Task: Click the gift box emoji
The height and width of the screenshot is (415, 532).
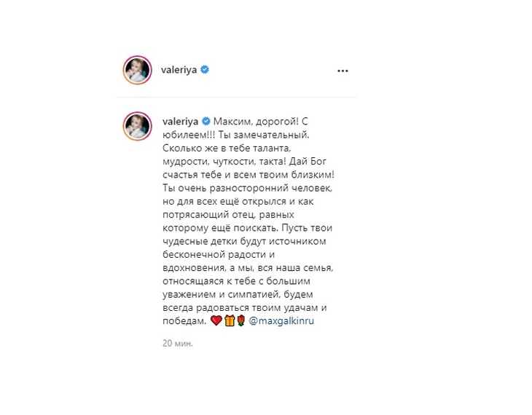Action: click(x=230, y=320)
